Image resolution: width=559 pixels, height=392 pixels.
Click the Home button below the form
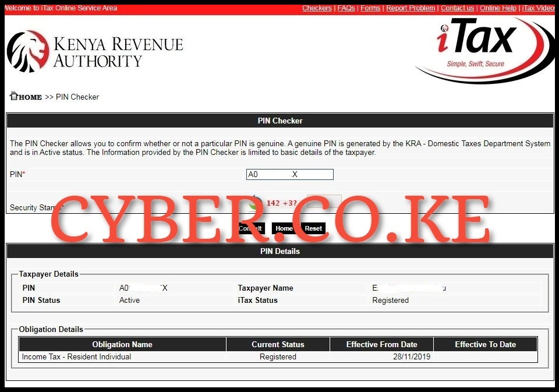click(x=284, y=228)
